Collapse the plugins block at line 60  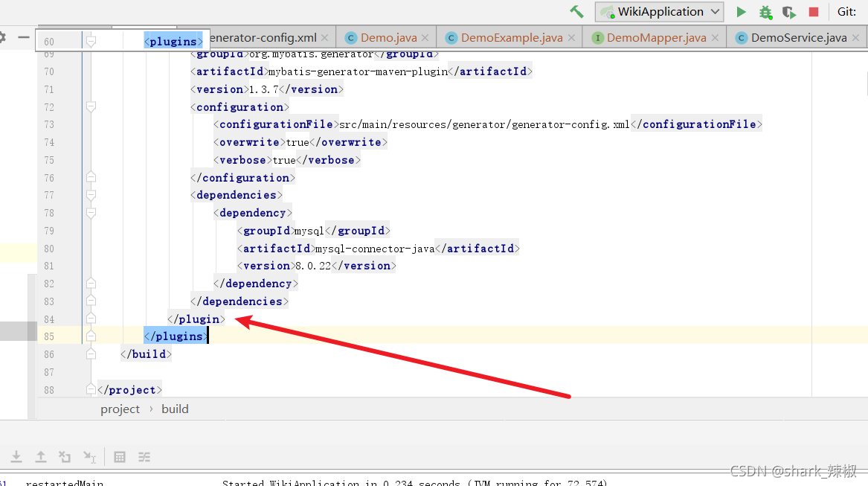[x=91, y=41]
